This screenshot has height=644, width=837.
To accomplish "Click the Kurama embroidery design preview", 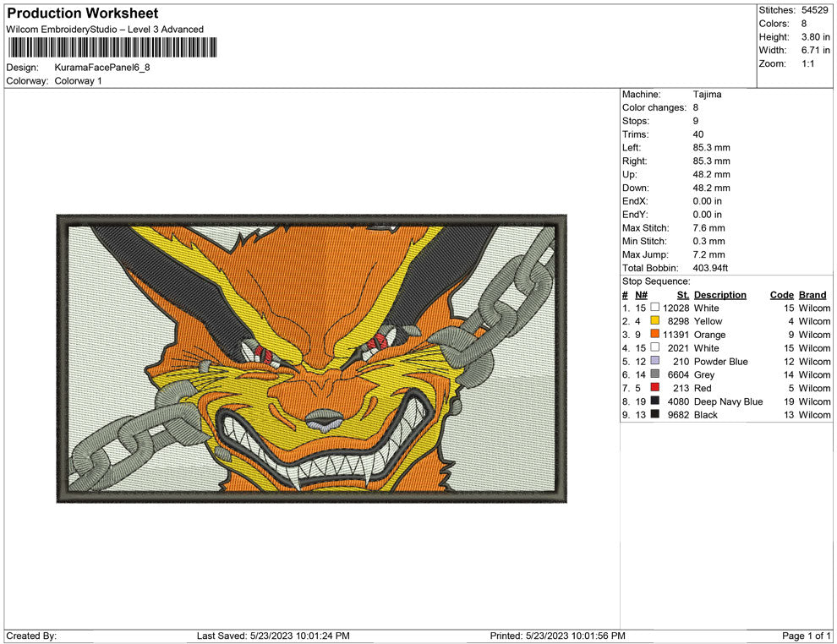I will pos(312,358).
